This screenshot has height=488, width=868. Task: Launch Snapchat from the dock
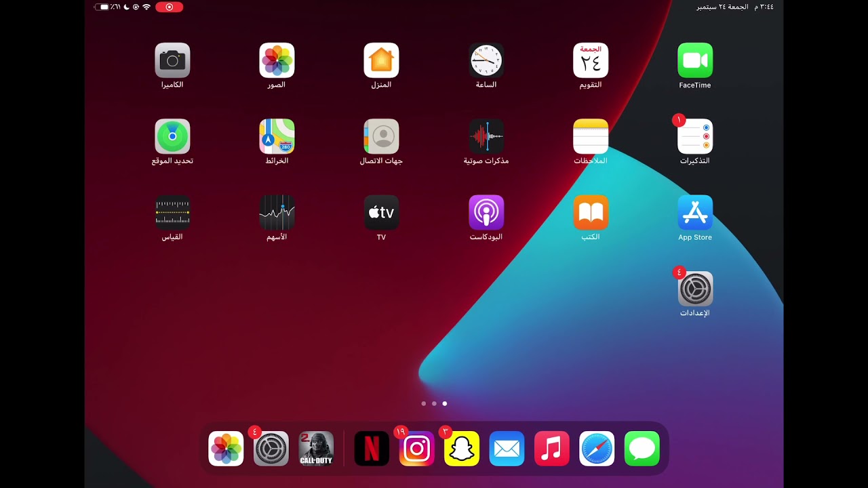(462, 449)
